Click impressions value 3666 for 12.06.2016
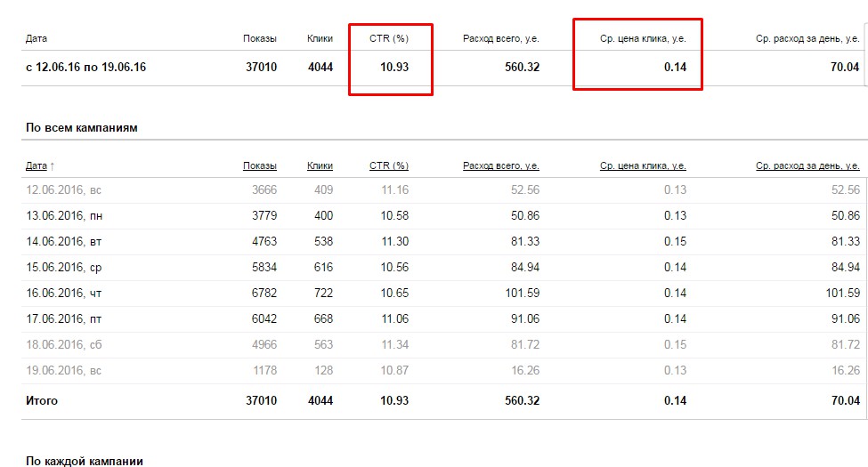Image resolution: width=868 pixels, height=467 pixels. (x=264, y=189)
